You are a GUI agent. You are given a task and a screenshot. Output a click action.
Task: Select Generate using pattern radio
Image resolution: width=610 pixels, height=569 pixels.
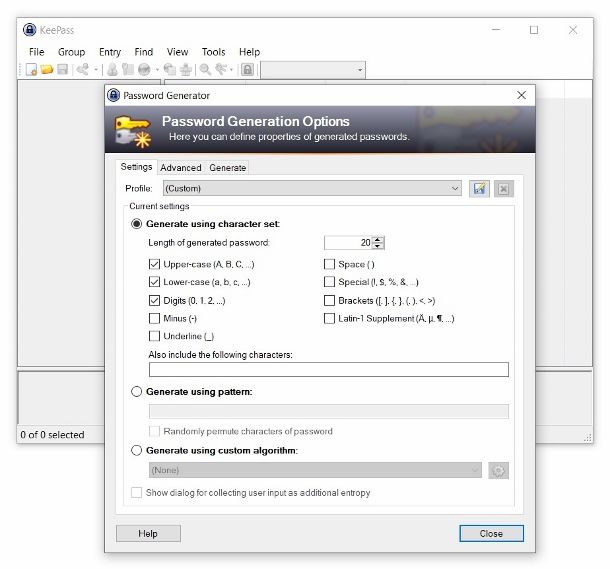pos(137,392)
